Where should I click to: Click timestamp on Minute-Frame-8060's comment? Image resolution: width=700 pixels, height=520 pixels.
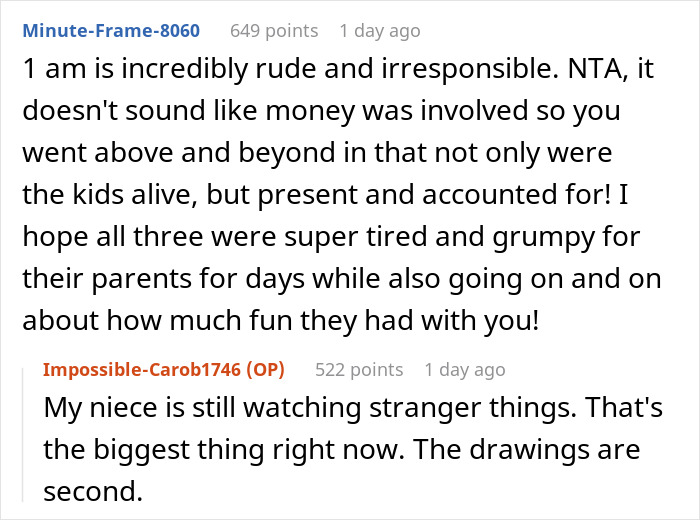[380, 31]
